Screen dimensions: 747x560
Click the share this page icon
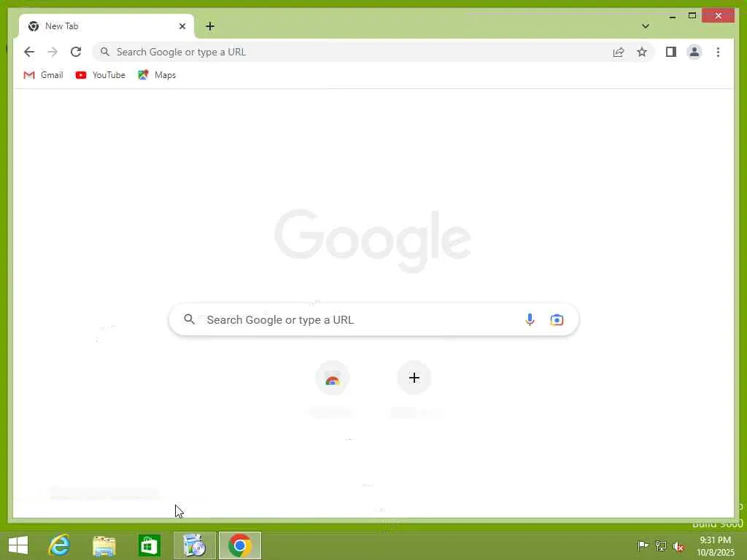(619, 52)
